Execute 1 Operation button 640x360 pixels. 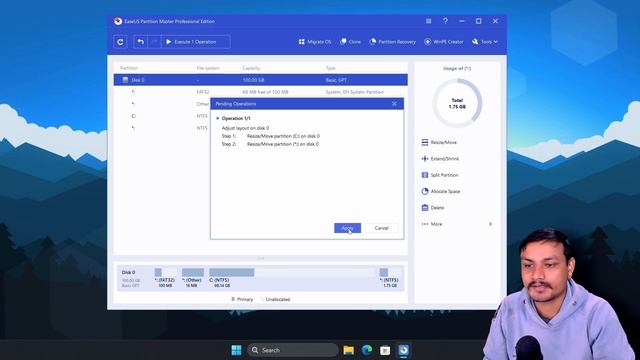point(196,42)
